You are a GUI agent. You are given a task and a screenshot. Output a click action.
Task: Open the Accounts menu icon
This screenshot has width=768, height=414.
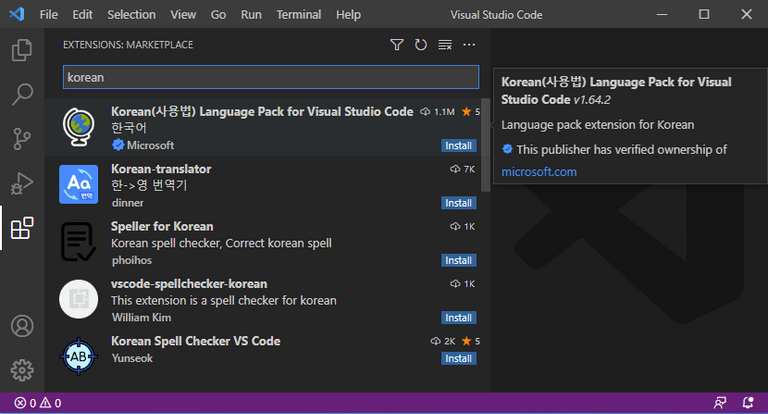tap(22, 326)
